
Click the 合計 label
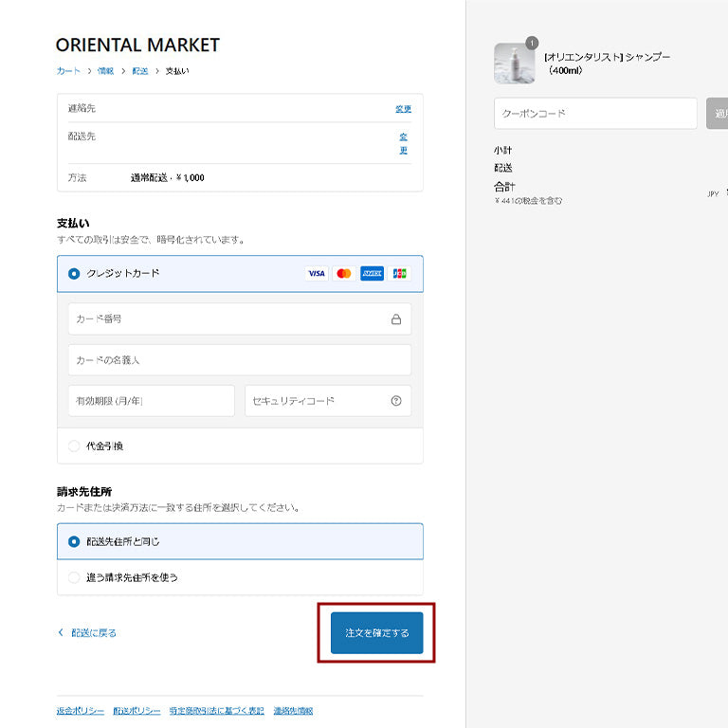pos(504,187)
